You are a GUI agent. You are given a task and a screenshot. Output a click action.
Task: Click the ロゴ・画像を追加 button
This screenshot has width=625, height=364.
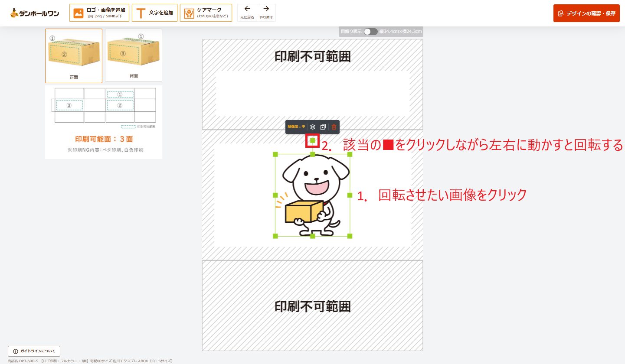click(x=99, y=13)
